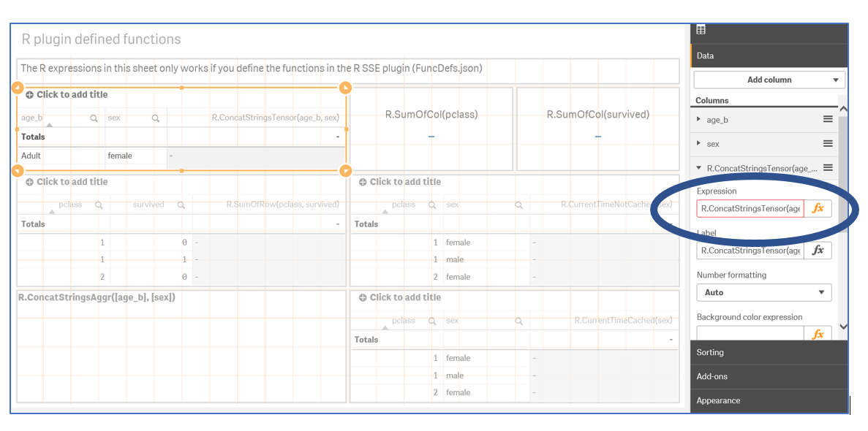Expand the age_b column properties
Screen dimensions: 868x431
point(699,119)
